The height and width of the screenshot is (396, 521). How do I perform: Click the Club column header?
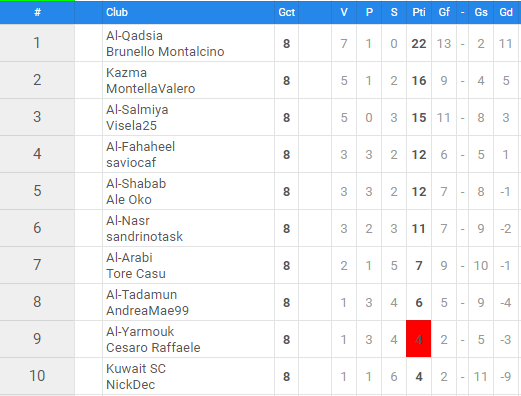[x=117, y=12]
